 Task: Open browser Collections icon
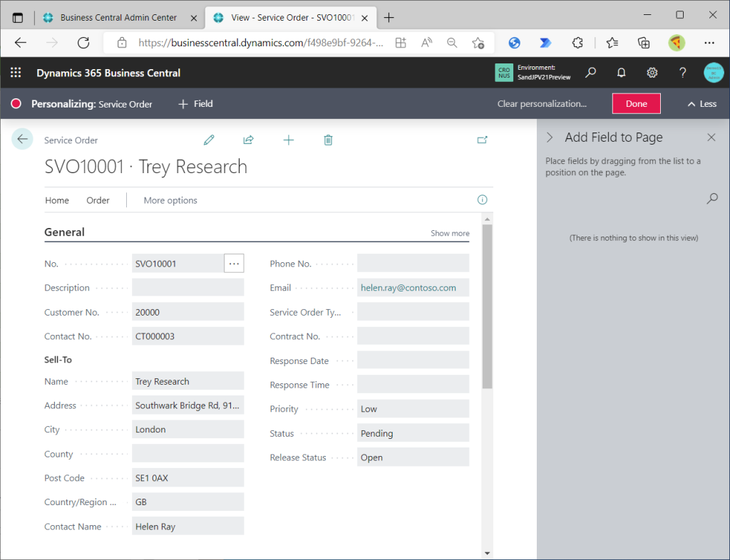coord(644,43)
